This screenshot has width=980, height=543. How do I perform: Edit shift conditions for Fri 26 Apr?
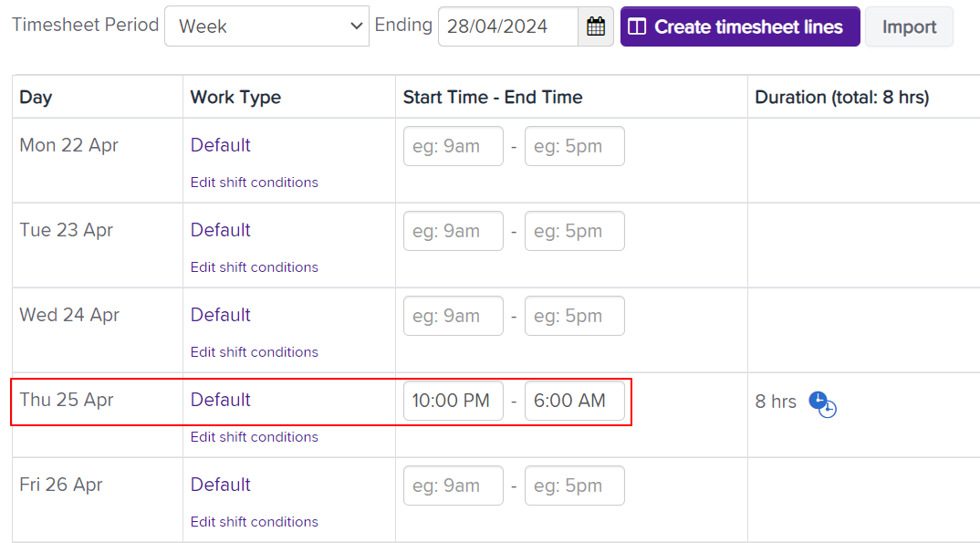(x=254, y=522)
